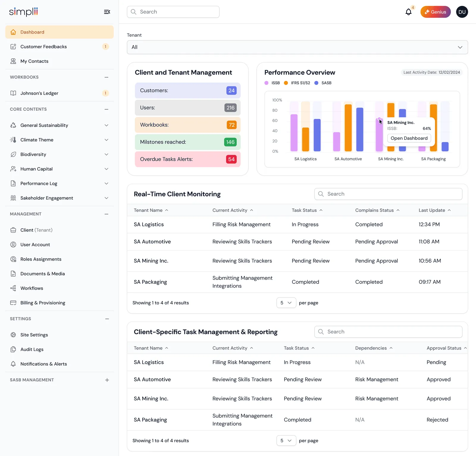Sort Task Management table by Dependencies
Viewport: 476px width, 456px height.
374,348
